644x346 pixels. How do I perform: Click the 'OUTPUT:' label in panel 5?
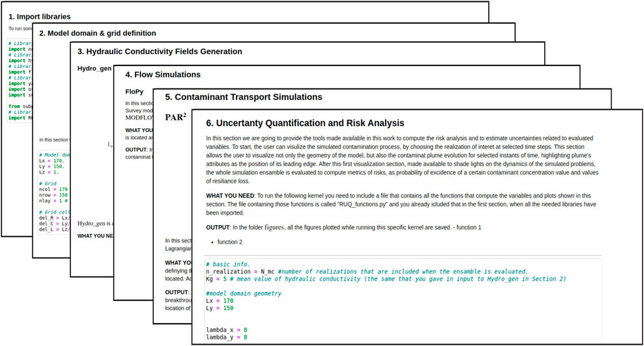177,292
